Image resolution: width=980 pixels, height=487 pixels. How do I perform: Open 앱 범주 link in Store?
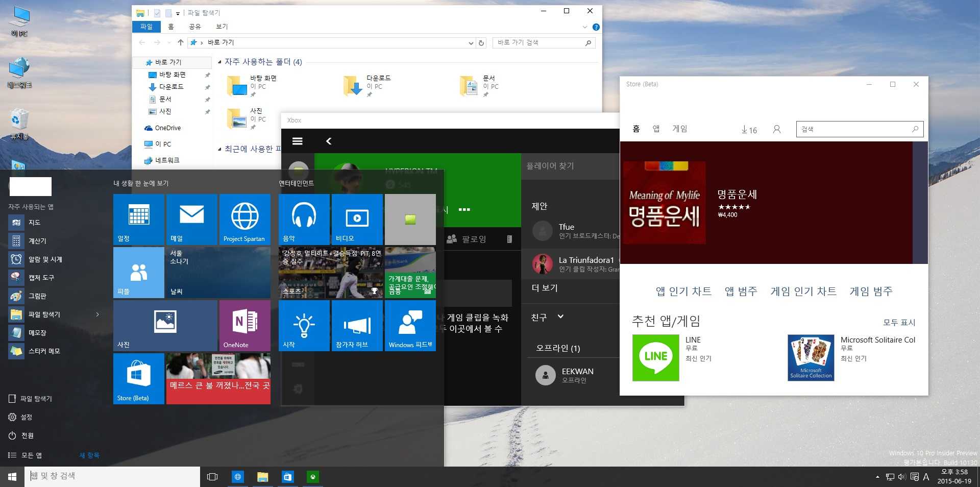741,291
